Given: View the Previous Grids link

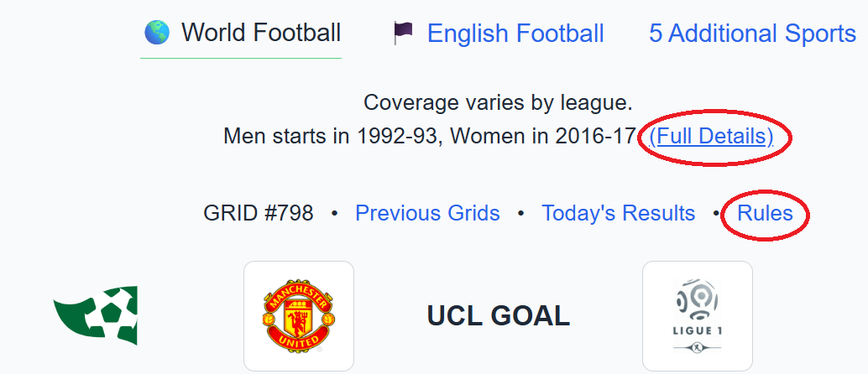Looking at the screenshot, I should pos(427,213).
